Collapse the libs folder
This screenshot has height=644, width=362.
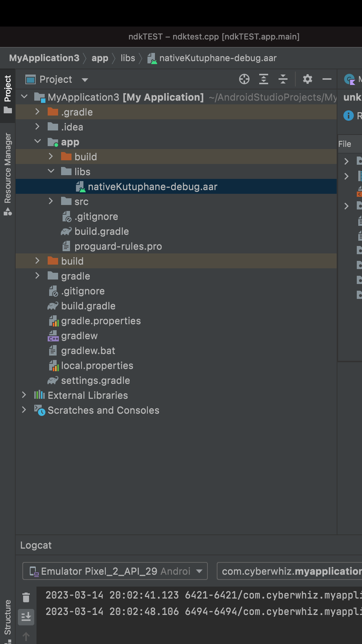coord(51,171)
